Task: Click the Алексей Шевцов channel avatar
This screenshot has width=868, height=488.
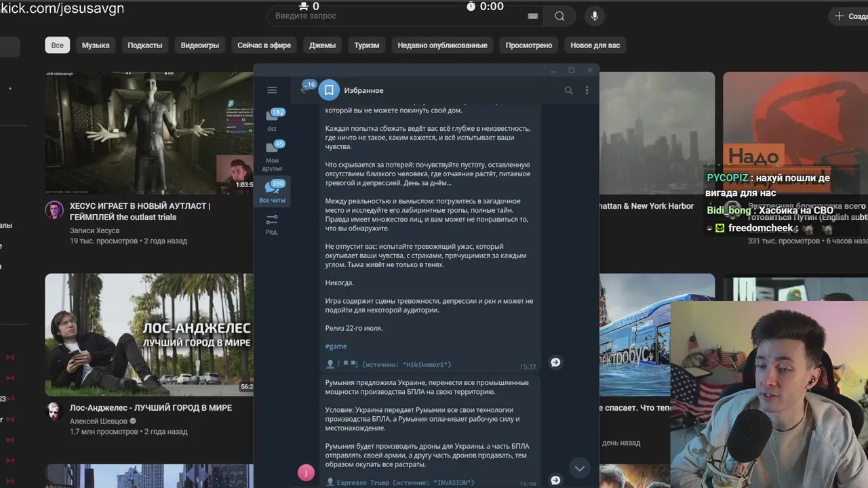Action: 54,411
